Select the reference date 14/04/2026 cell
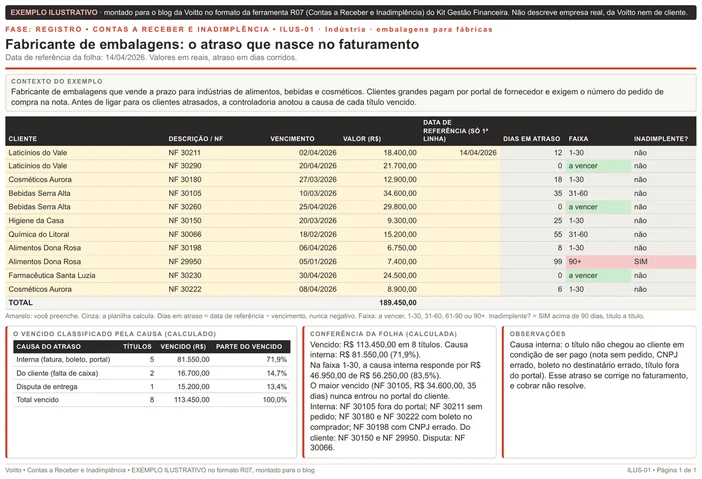Viewport: 702px width, 479px height. [x=478, y=153]
